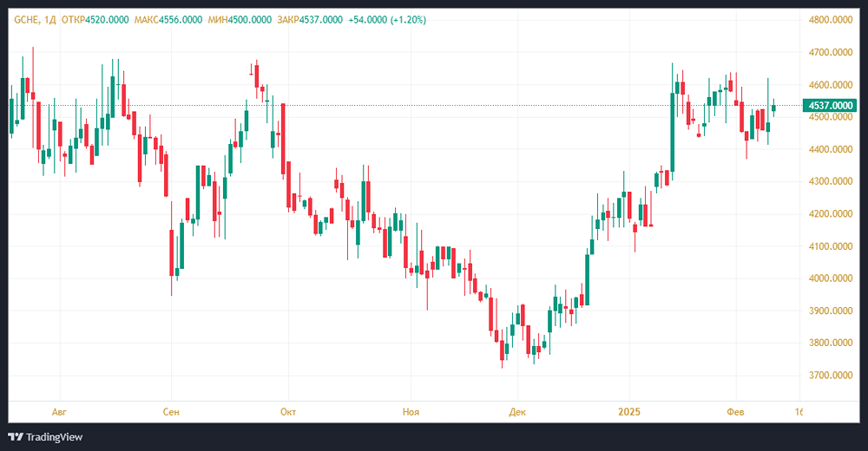Click the ОТКР4520.0000 open value
This screenshot has height=451, width=868.
pos(95,20)
